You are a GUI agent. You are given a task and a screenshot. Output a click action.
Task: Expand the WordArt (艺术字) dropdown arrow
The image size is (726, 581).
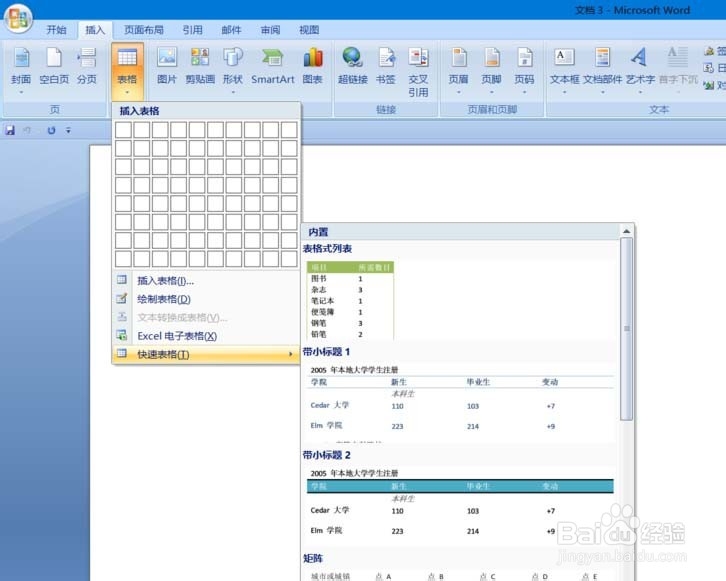click(640, 92)
